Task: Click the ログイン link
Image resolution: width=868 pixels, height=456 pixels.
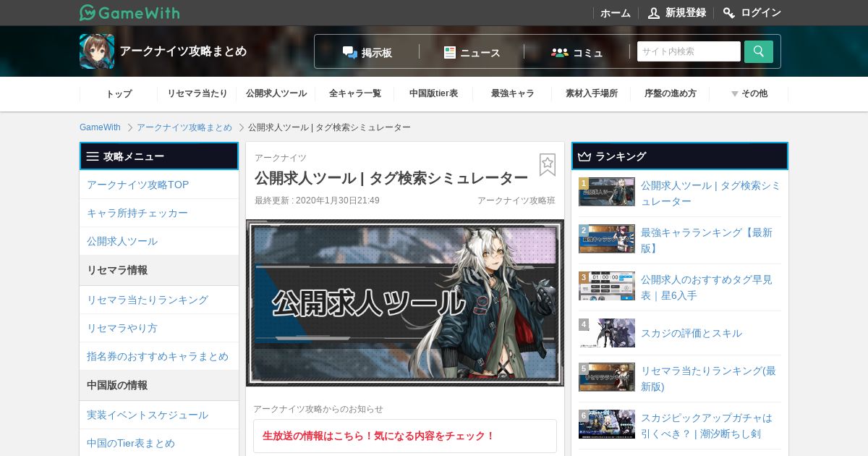Action: (x=761, y=13)
